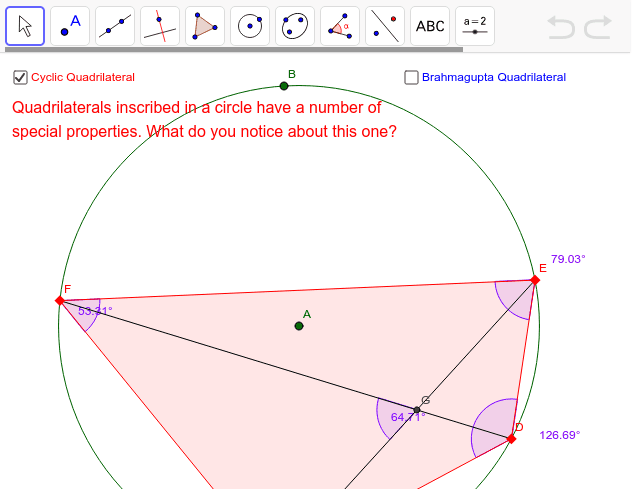Click red vertex F
Screen dimensions: 632x491
pyautogui.click(x=60, y=300)
